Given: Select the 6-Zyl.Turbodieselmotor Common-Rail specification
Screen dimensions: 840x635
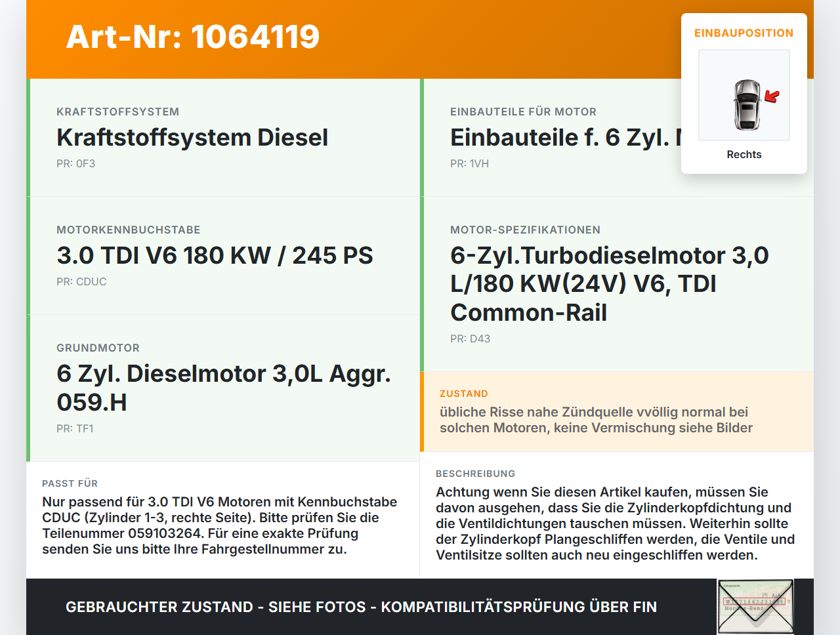Looking at the screenshot, I should click(617, 284).
